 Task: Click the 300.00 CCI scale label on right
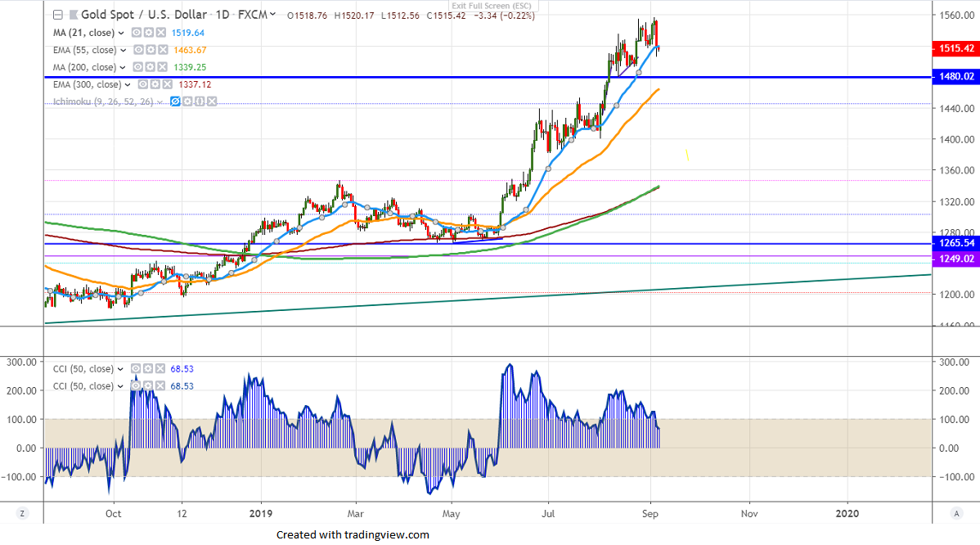point(954,363)
